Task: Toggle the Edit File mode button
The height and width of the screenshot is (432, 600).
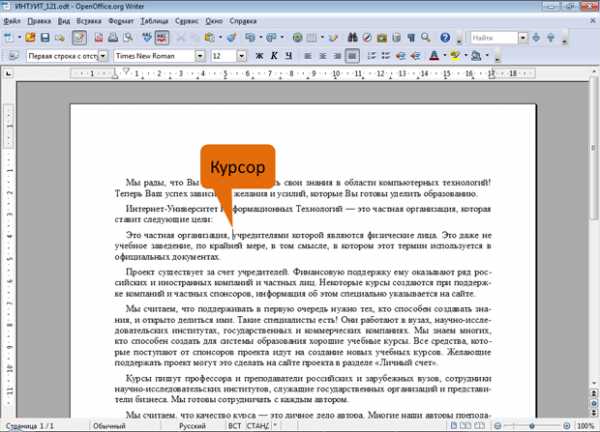Action: point(79,37)
